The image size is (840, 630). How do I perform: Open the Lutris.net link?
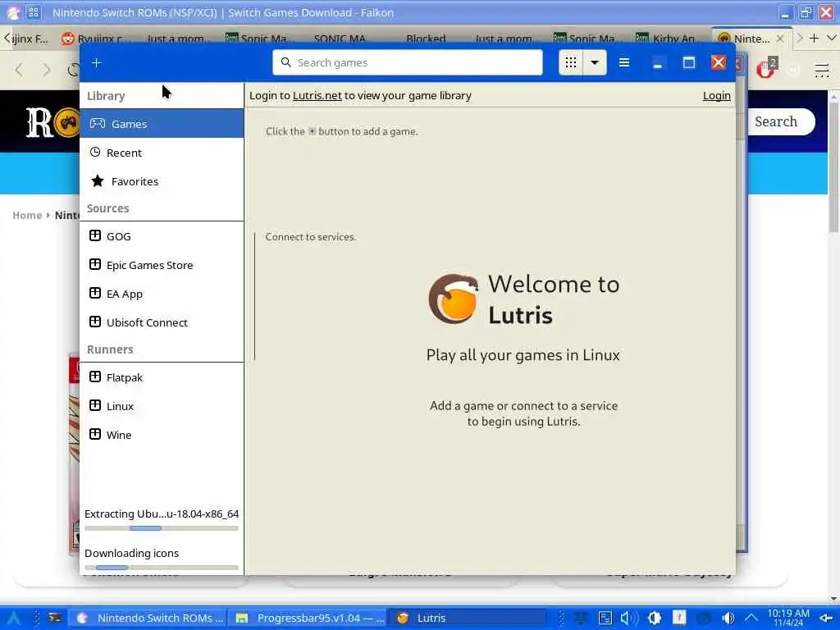pyautogui.click(x=317, y=95)
